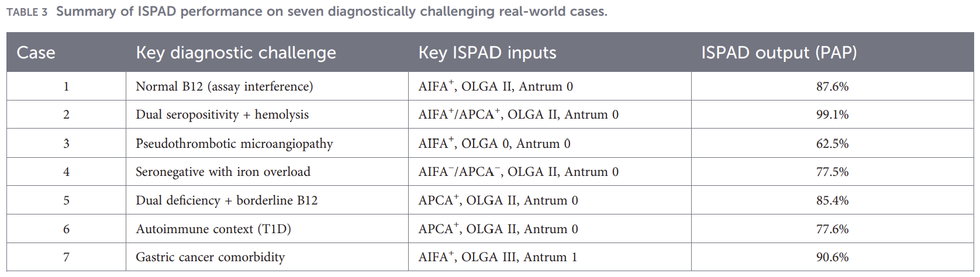Select the Normal B12 assay interference cell
This screenshot has height=277, width=980.
(225, 86)
